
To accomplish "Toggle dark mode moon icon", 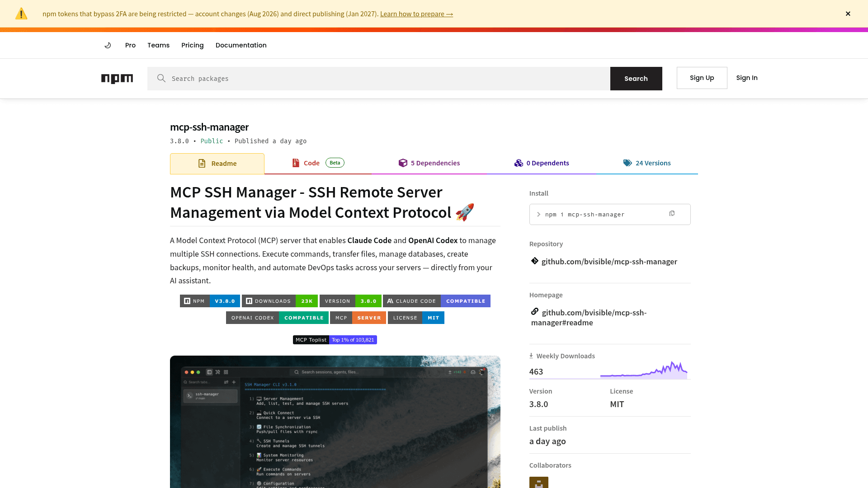I will pyautogui.click(x=108, y=45).
